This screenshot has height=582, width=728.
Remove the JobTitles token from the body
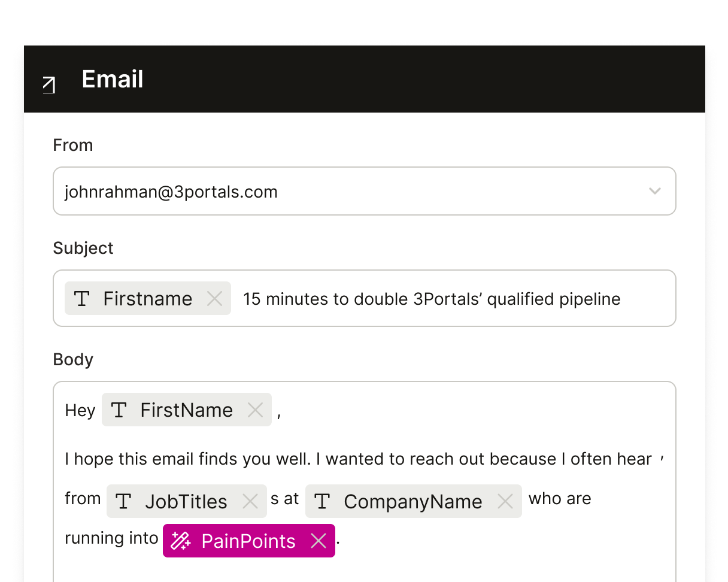251,501
